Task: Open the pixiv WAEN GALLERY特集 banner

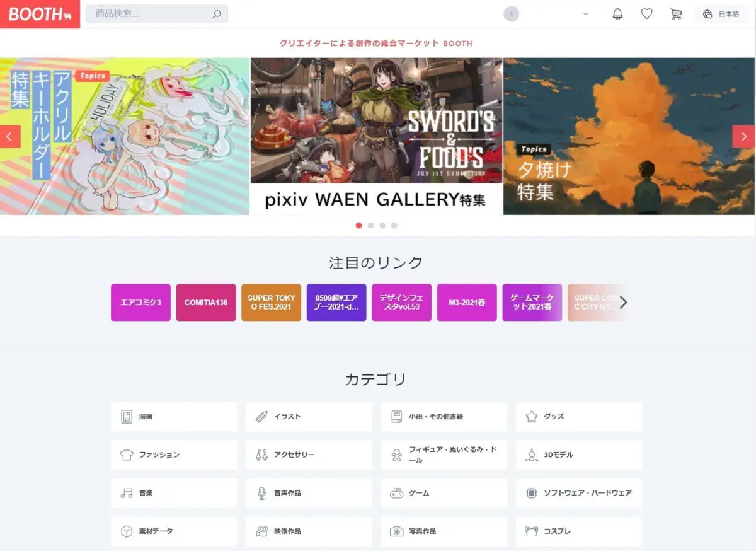Action: 377,136
